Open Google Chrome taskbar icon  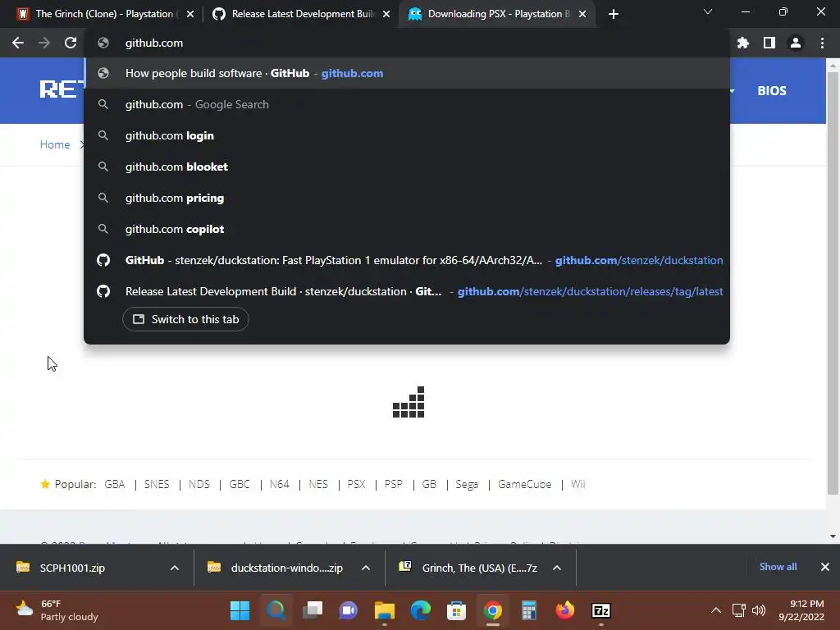tap(493, 610)
